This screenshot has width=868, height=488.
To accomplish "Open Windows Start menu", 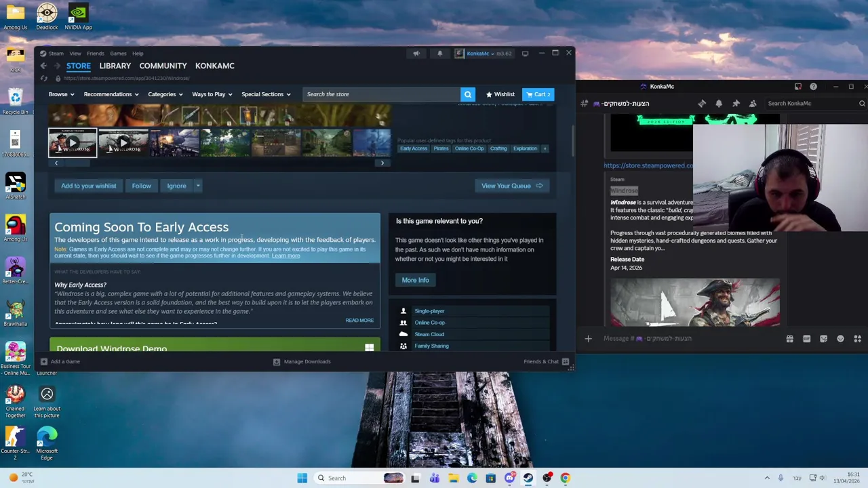I will [x=302, y=478].
